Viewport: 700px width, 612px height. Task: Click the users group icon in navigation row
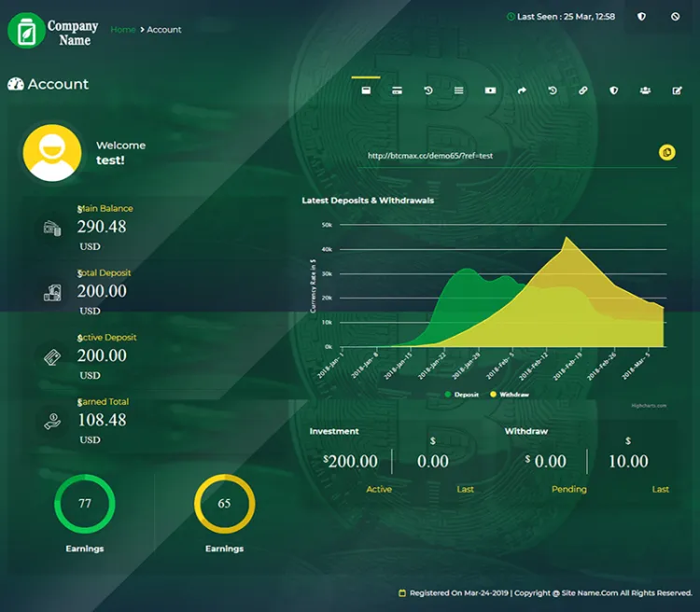click(645, 90)
